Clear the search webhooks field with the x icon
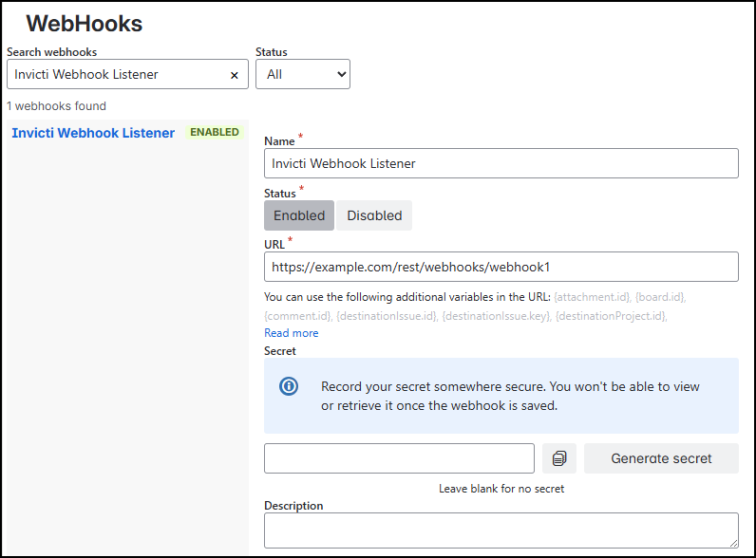Screen dimensions: 756x558 pyautogui.click(x=235, y=75)
